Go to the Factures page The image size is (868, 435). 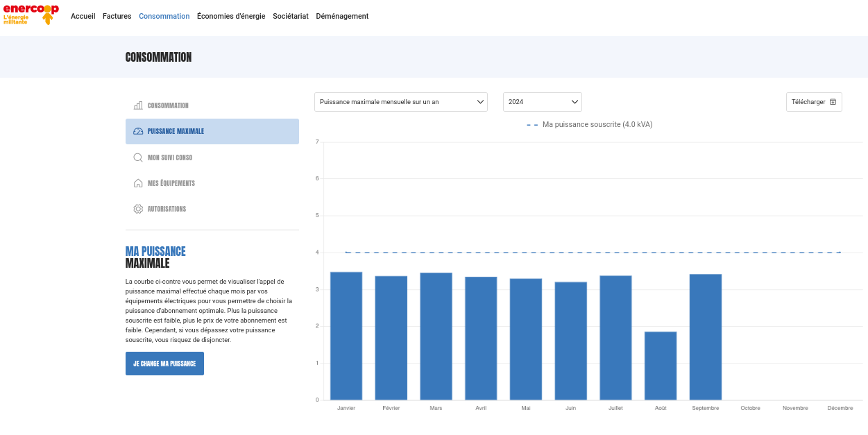click(117, 16)
